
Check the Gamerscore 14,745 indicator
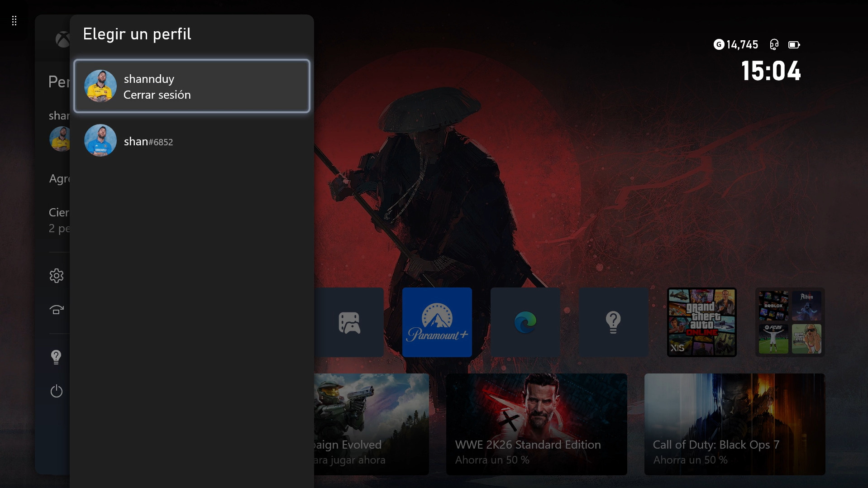(736, 44)
